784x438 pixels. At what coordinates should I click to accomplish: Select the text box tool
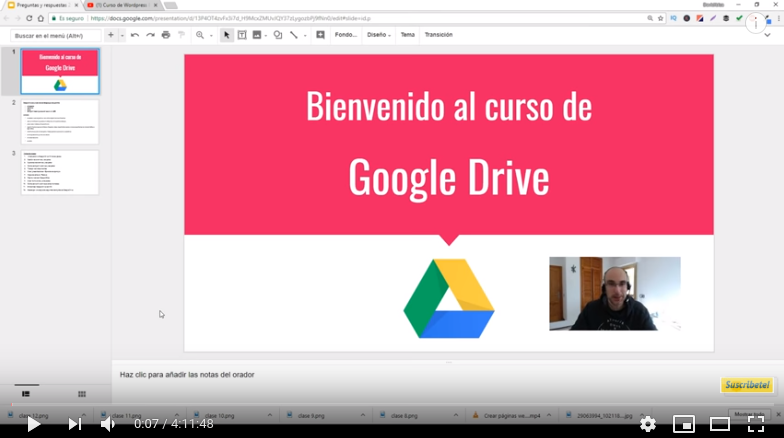(242, 35)
